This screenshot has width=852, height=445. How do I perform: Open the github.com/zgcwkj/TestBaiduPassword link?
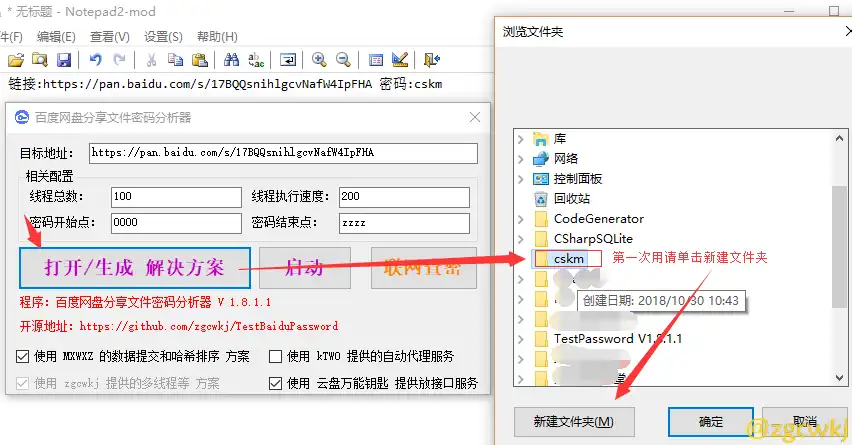(209, 326)
